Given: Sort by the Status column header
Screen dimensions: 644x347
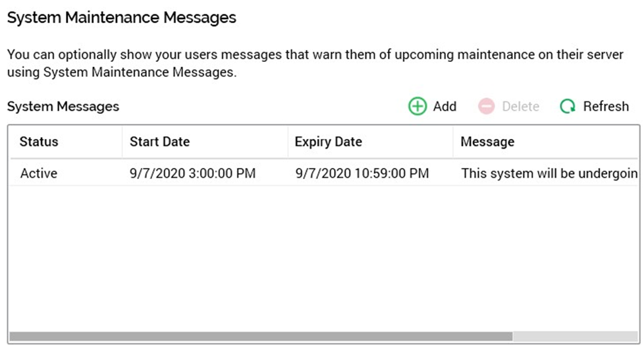Looking at the screenshot, I should click(39, 142).
